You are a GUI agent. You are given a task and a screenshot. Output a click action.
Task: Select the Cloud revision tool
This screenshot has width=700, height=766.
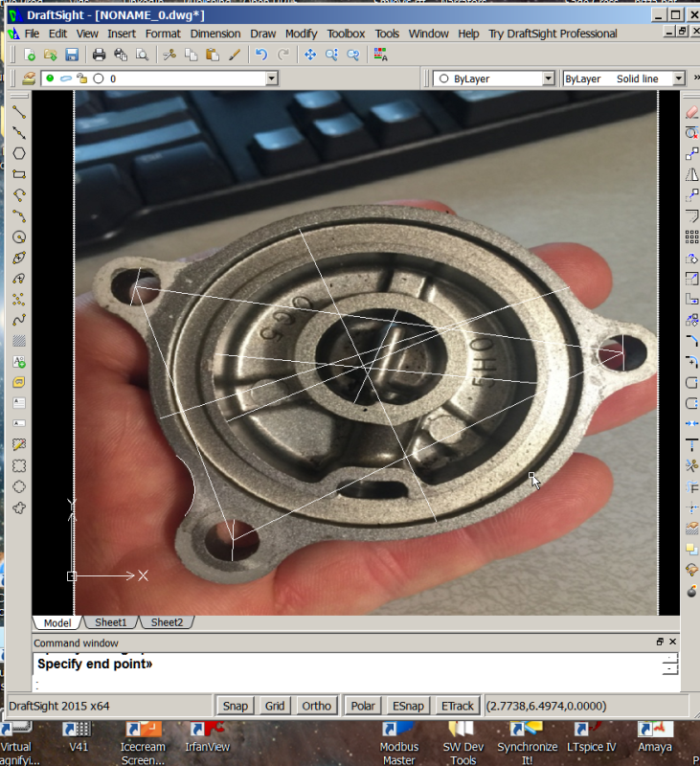[19, 508]
